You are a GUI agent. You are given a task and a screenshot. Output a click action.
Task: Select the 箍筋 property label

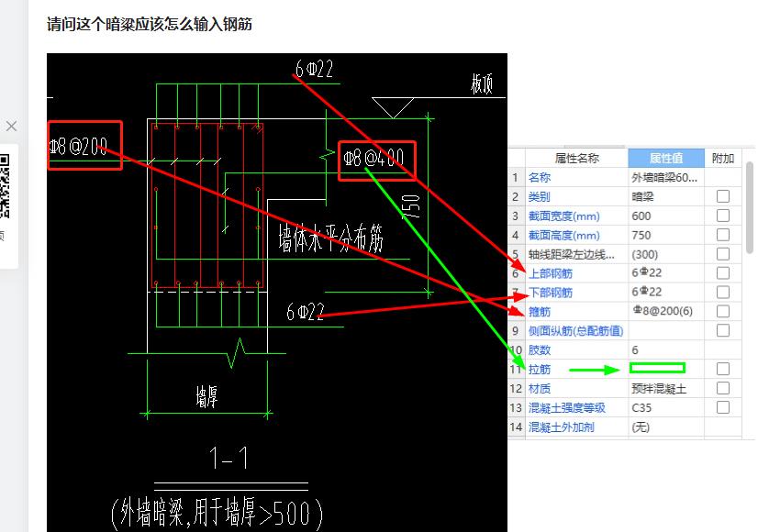(540, 312)
